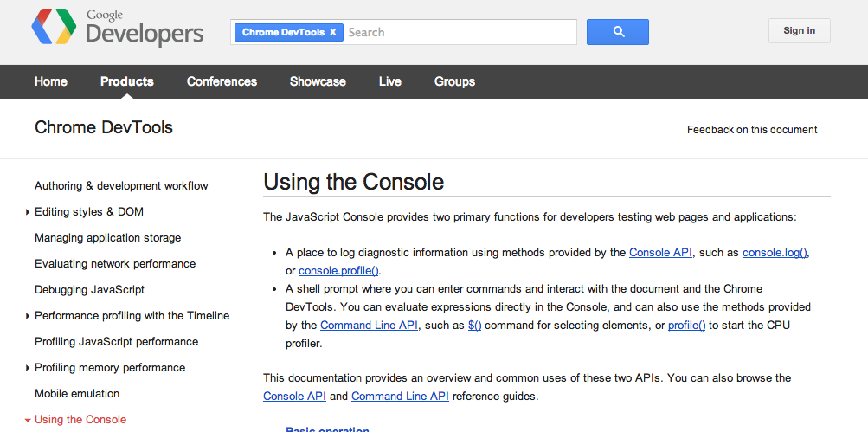Collapse the Using the Console section

(x=28, y=420)
